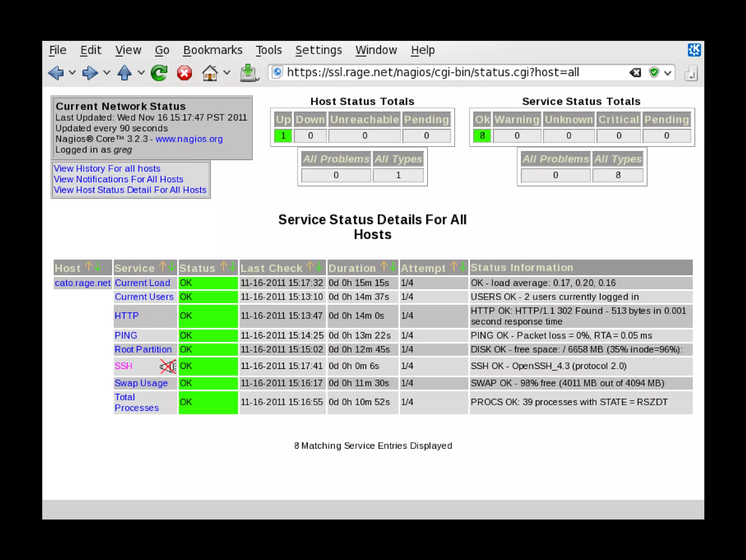Stop loading with the red X icon
The height and width of the screenshot is (560, 746).
click(x=184, y=73)
